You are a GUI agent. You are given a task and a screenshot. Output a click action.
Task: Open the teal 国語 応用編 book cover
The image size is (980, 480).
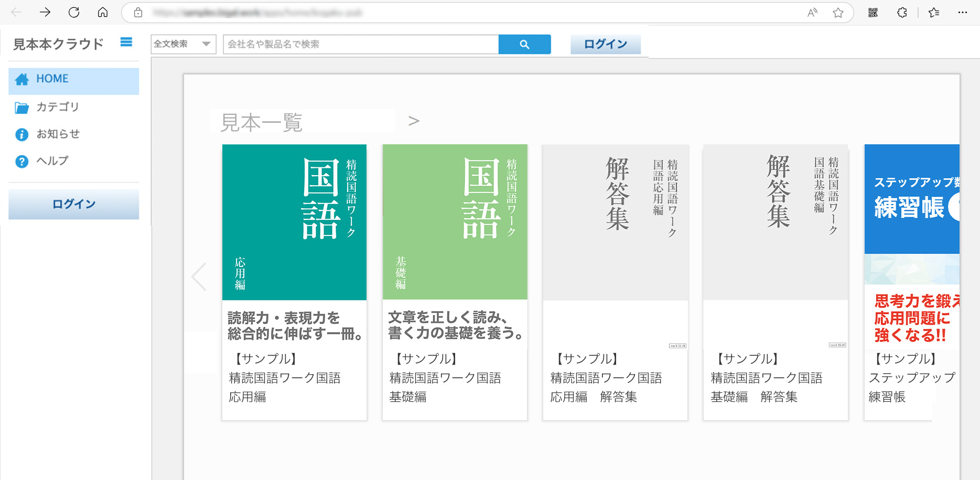(294, 222)
